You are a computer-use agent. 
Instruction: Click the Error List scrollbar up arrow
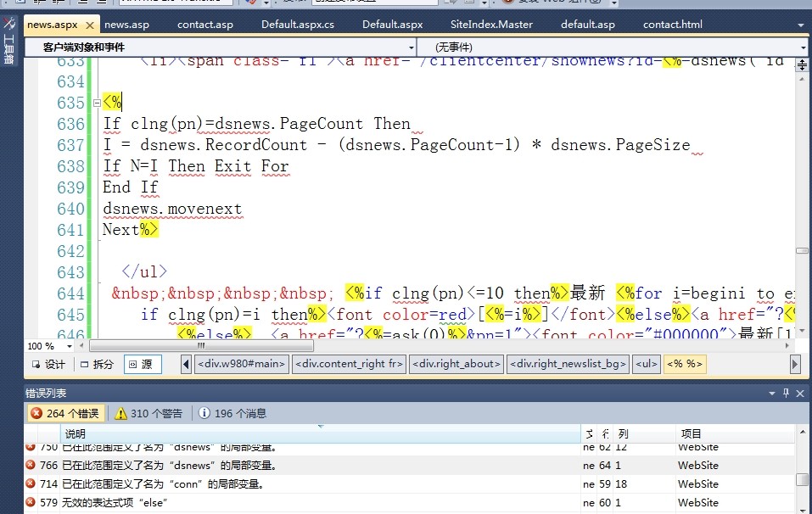(802, 432)
